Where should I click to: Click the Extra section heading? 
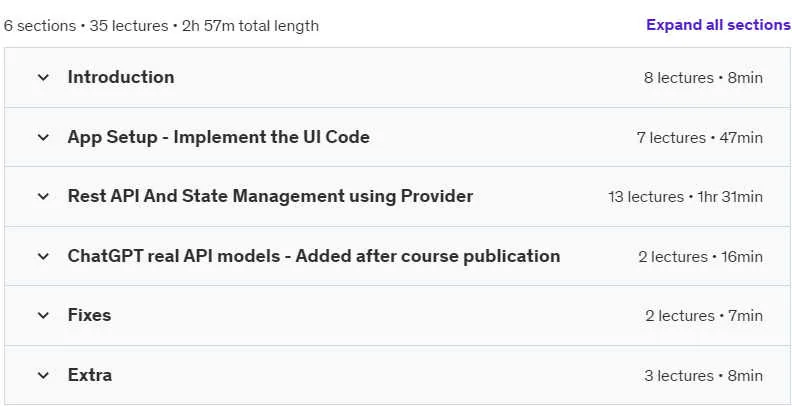coord(90,375)
